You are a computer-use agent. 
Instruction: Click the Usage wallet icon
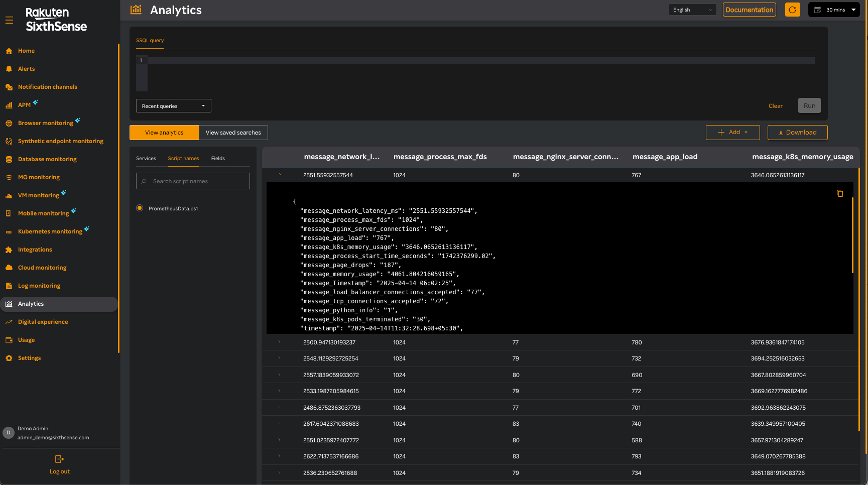pyautogui.click(x=9, y=340)
